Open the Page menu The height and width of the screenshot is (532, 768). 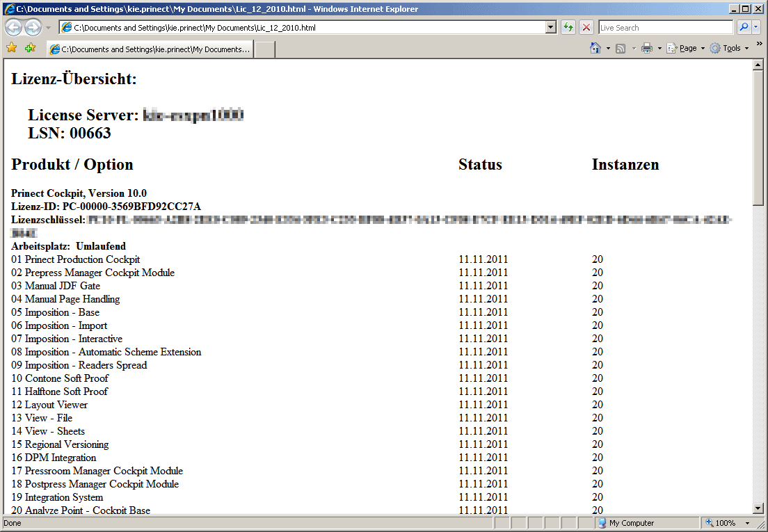pyautogui.click(x=686, y=48)
